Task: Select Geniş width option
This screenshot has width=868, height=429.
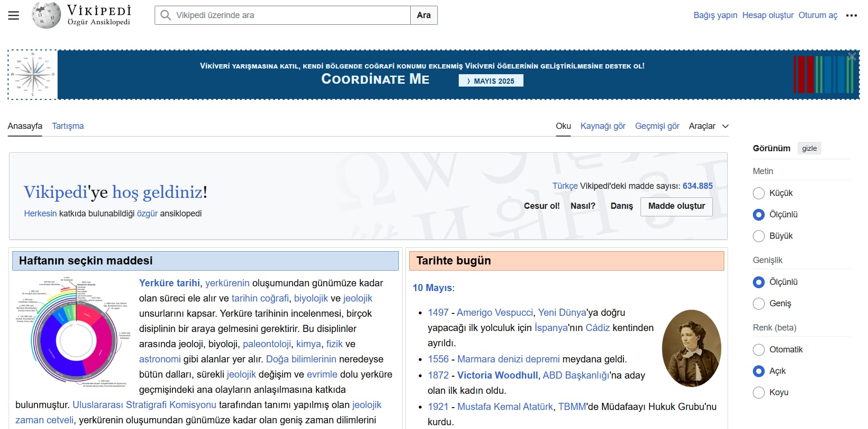Action: point(759,303)
